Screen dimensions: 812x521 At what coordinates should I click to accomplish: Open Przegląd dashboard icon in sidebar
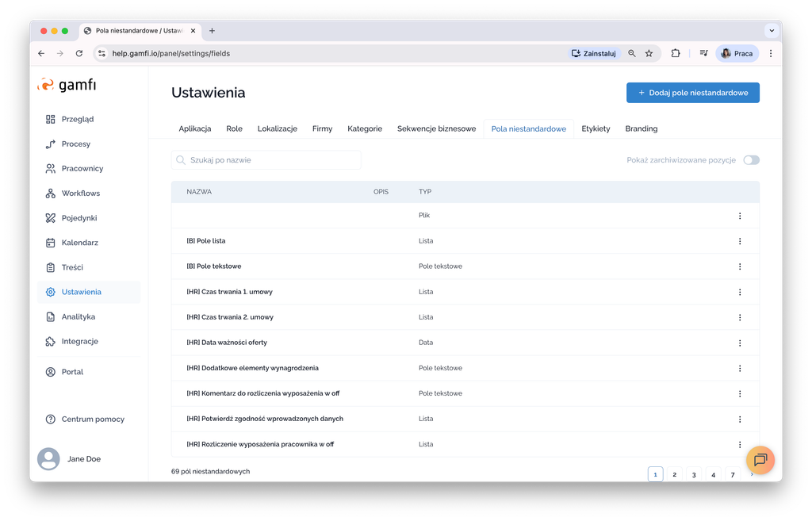point(51,119)
